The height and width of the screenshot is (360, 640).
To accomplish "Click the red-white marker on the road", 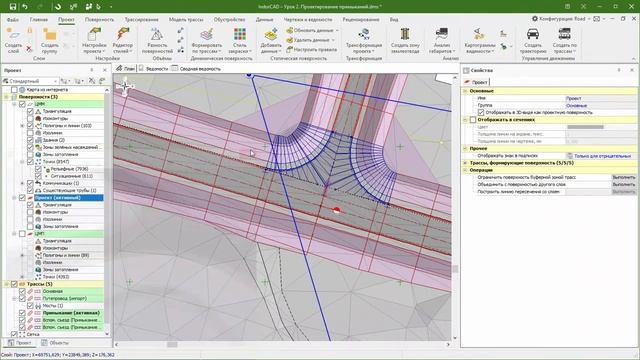I will [x=336, y=210].
